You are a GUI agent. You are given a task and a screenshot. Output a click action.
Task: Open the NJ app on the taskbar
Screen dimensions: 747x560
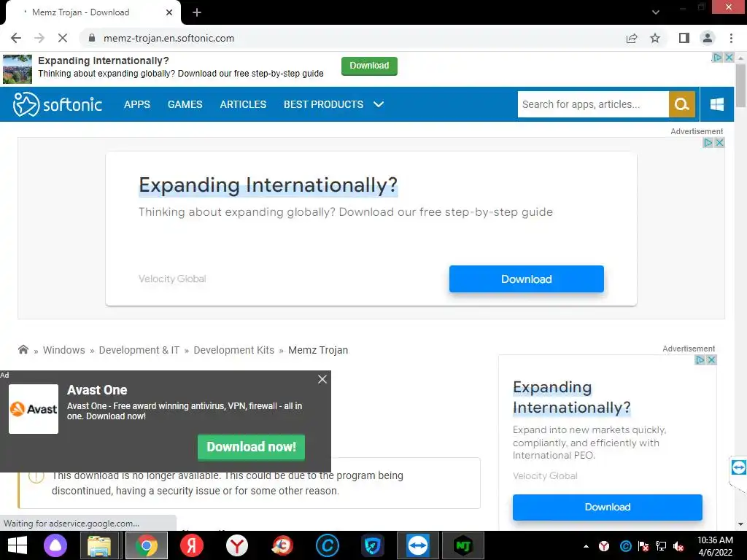coord(463,545)
